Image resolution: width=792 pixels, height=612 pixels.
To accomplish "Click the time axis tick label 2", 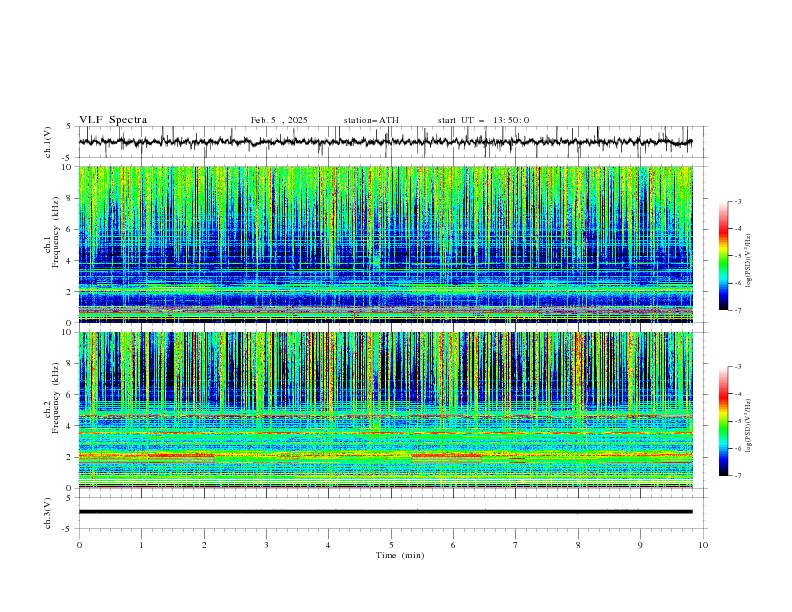I will pos(204,545).
